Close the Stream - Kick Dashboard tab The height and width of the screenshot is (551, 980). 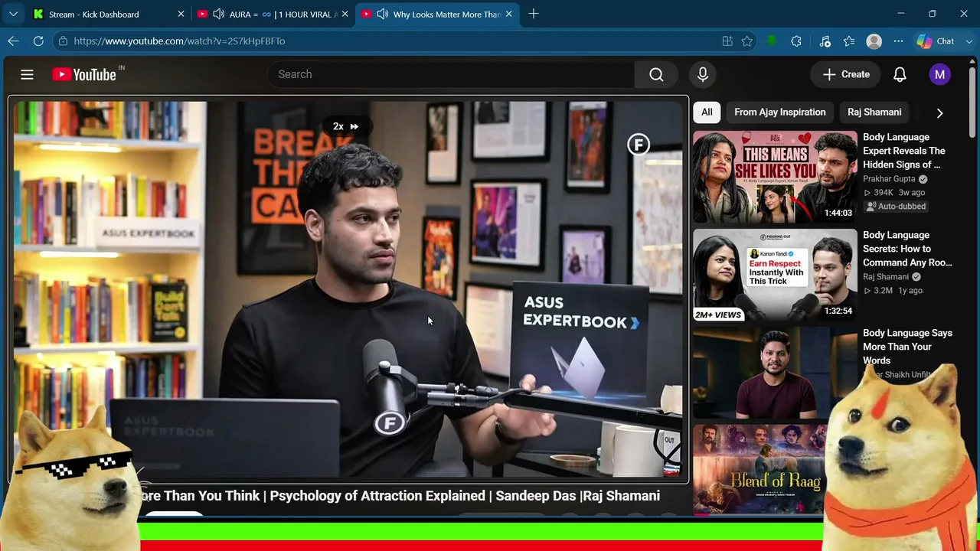point(181,14)
